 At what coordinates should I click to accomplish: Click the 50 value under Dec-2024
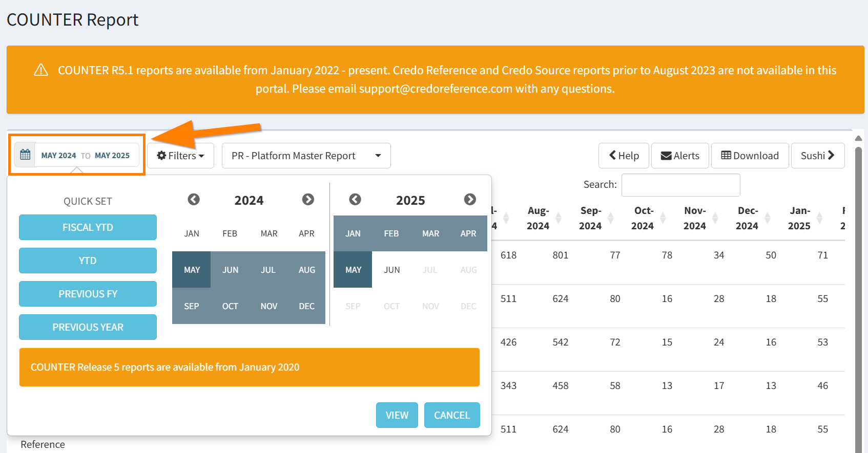pyautogui.click(x=771, y=255)
